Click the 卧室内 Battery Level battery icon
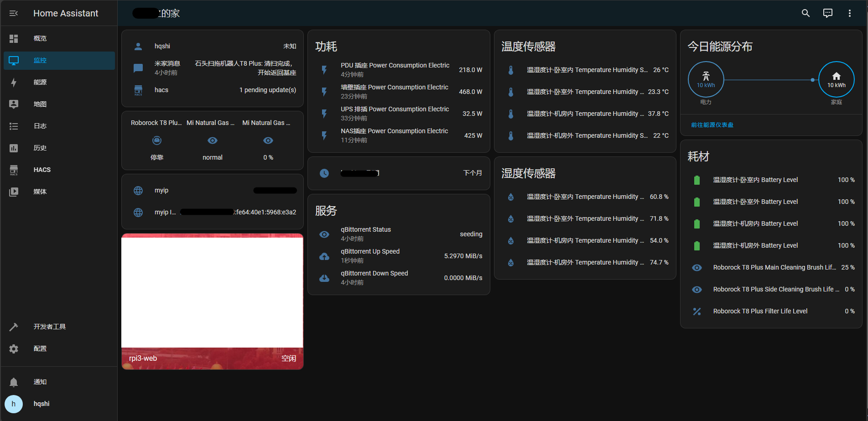Screen dimensions: 868x421 (697, 180)
